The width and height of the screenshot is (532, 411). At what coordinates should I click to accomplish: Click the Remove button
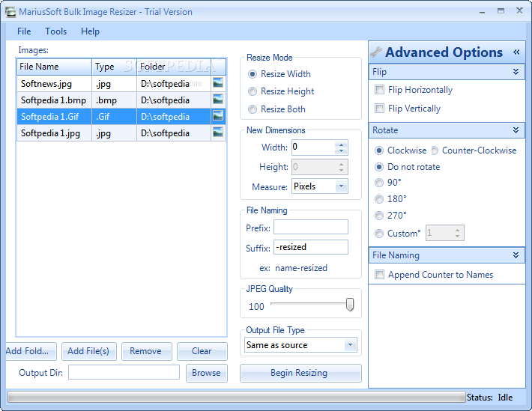click(x=147, y=351)
